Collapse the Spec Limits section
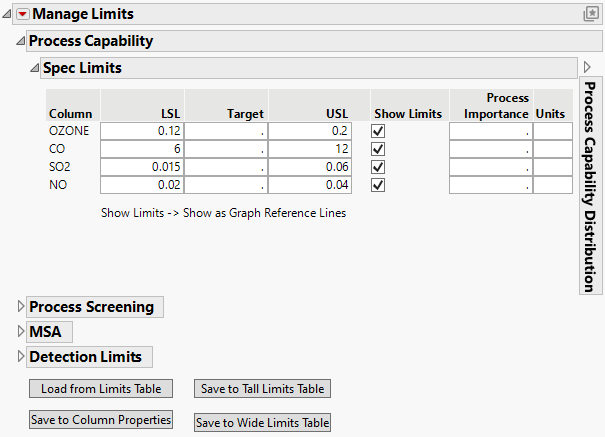The image size is (605, 437). (x=34, y=68)
